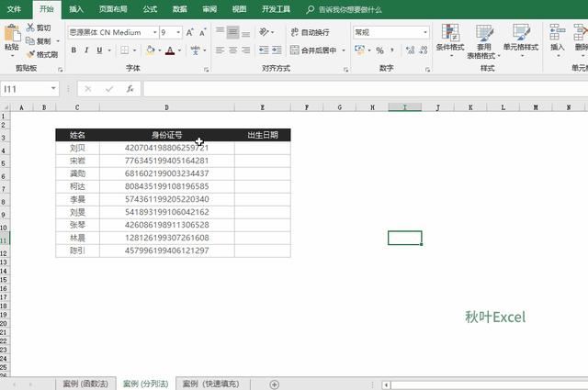Align text to bottom of cell
This screenshot has height=390, width=588.
(x=245, y=32)
